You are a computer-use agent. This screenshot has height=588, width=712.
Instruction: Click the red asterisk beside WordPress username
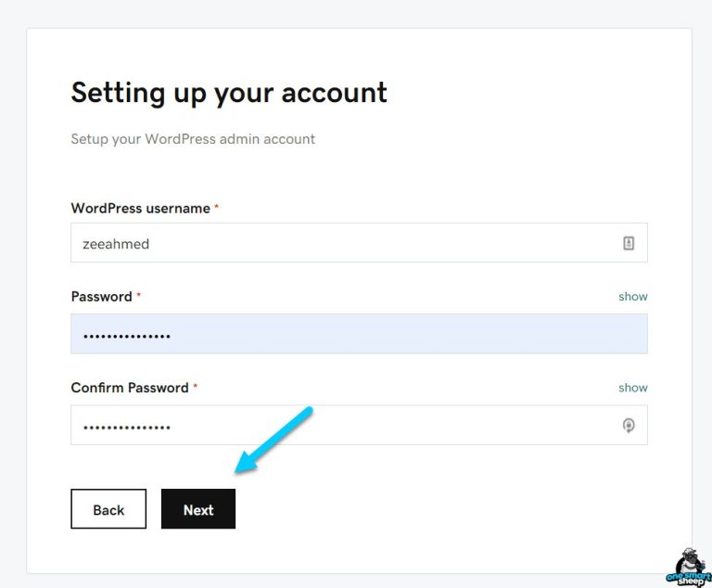[217, 209]
